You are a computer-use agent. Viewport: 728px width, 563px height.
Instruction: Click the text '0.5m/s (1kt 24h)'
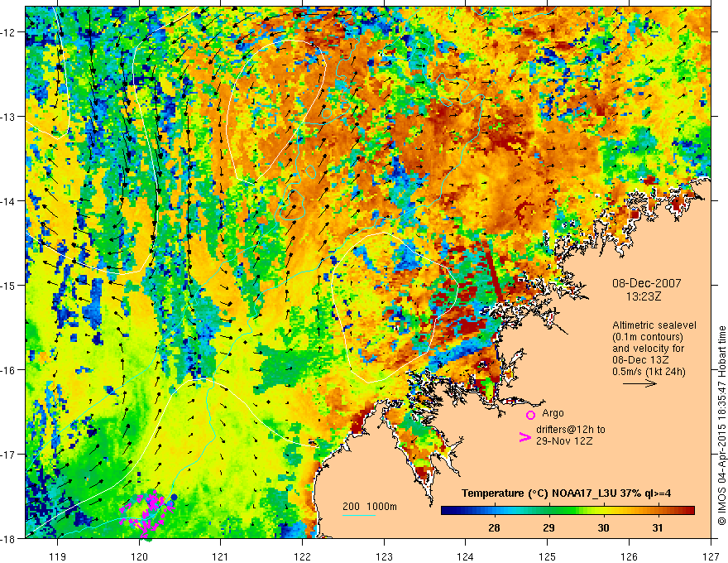(649, 371)
